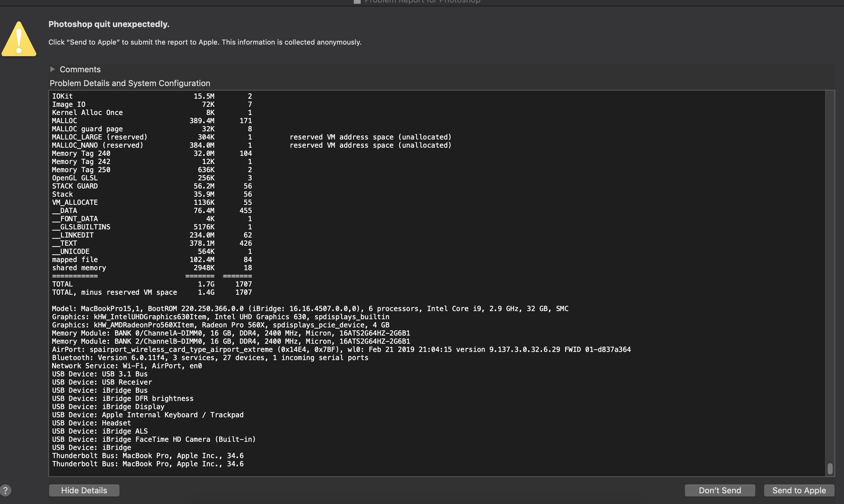Click the Problem Details and System Configuration heading
Image resolution: width=844 pixels, height=504 pixels.
130,83
